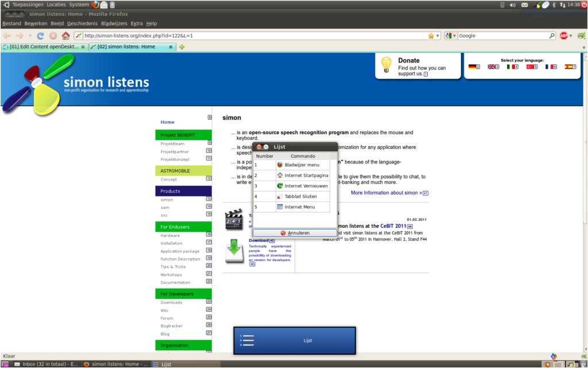Open new tab with green plus
The width and height of the screenshot is (588, 368).
[182, 47]
